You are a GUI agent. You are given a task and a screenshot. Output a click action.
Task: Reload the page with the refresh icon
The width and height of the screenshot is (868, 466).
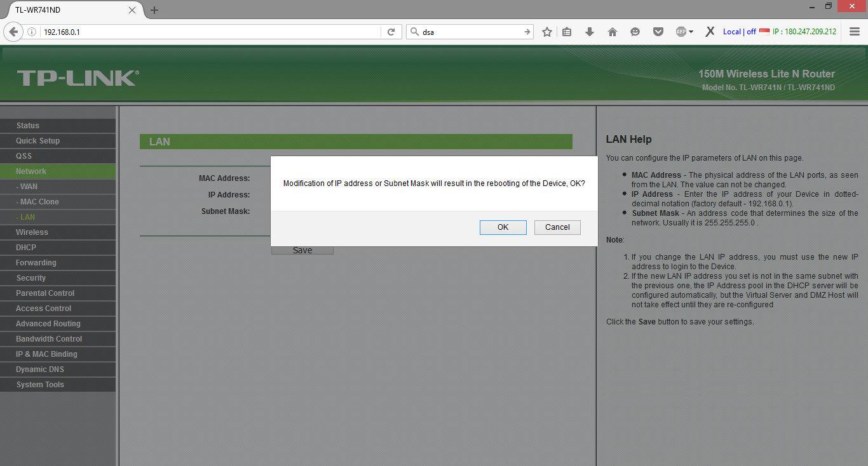[x=391, y=32]
